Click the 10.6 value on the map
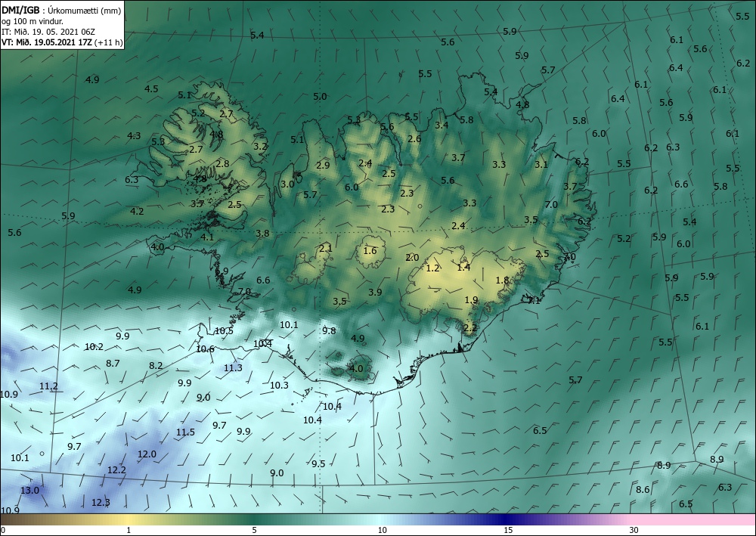This screenshot has width=756, height=536. pos(205,349)
